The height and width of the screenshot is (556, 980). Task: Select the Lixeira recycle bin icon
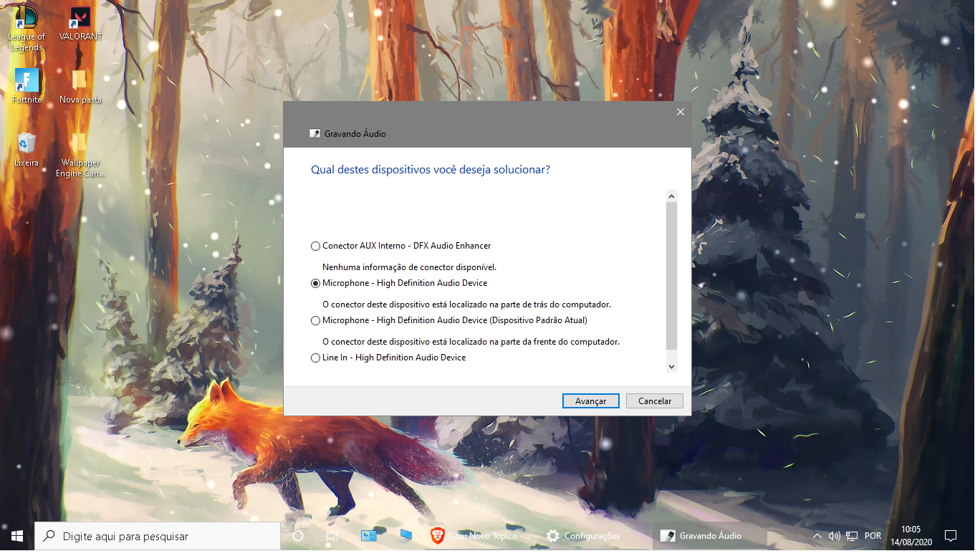(27, 149)
